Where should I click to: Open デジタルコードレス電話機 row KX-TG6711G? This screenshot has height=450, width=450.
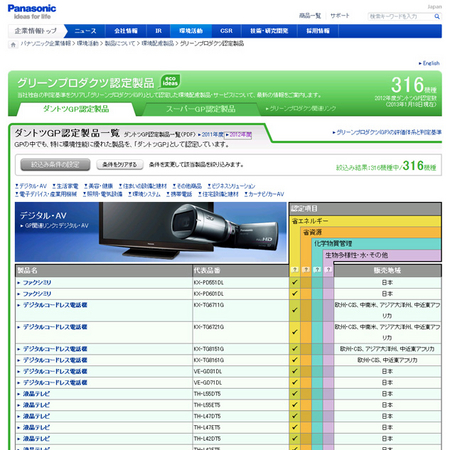tap(55, 305)
